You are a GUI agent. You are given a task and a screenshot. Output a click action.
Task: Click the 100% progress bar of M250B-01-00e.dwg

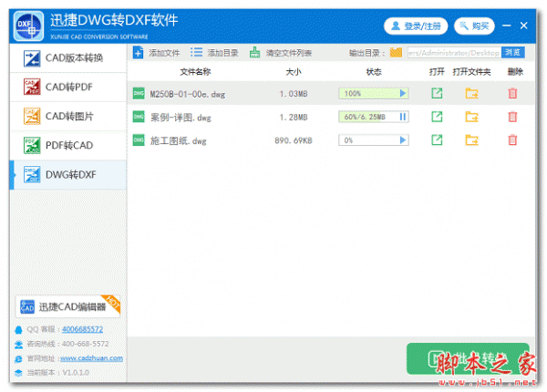pyautogui.click(x=374, y=93)
